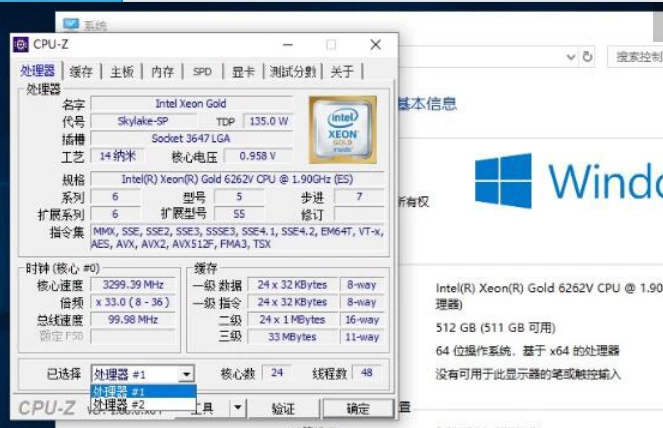The image size is (663, 428).
Task: Click the core voltage value '0.958 V'
Action: tap(258, 156)
